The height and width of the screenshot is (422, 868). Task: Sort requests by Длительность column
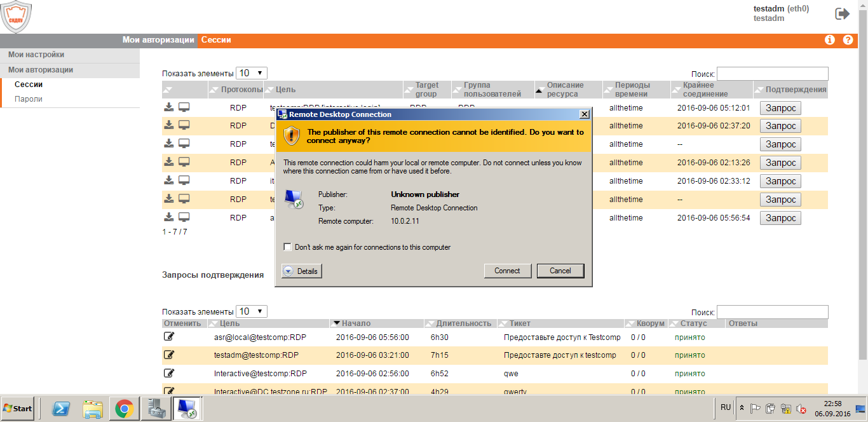tap(459, 323)
